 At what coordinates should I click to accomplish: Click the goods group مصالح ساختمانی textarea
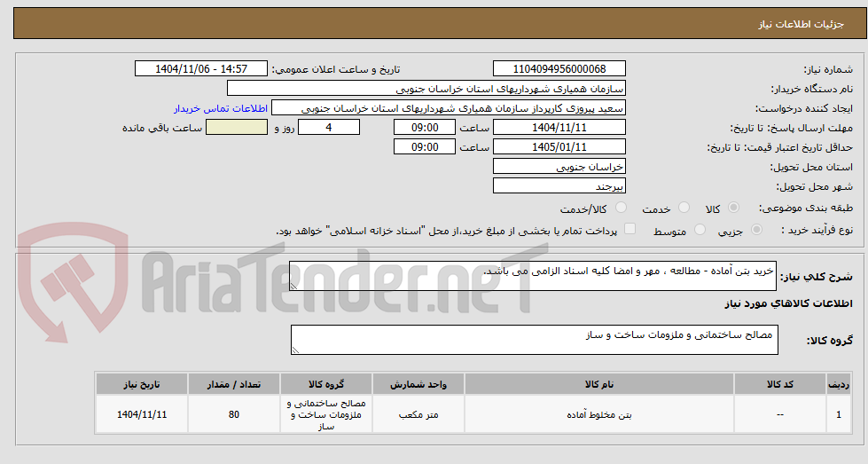coord(535,340)
